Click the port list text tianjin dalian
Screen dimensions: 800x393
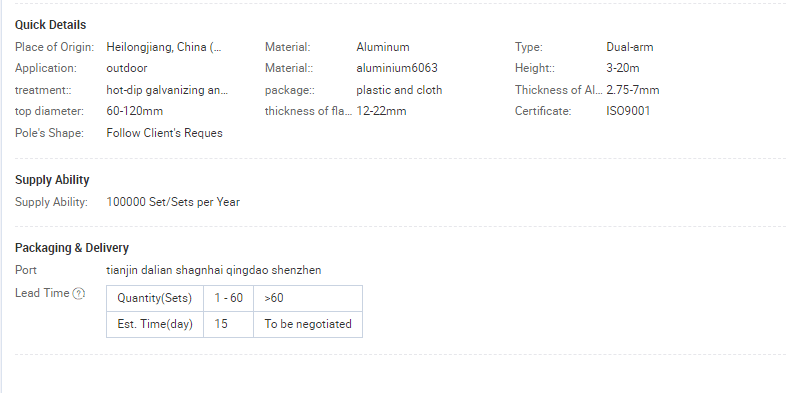[214, 270]
